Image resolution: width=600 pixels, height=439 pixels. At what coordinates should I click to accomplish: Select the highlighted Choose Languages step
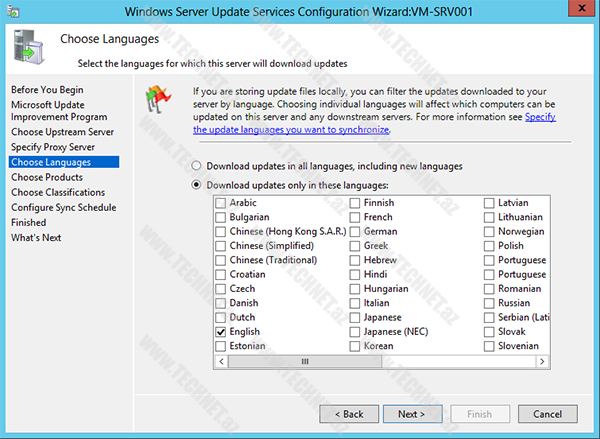(x=64, y=162)
